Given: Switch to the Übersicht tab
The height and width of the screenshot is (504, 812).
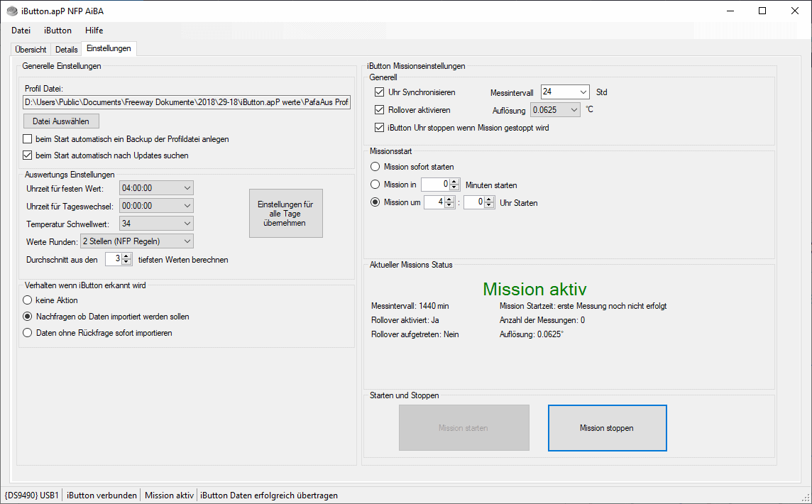Looking at the screenshot, I should click(31, 50).
